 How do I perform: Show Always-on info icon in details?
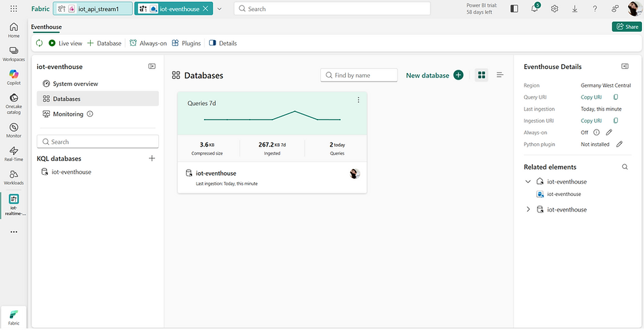coord(597,132)
